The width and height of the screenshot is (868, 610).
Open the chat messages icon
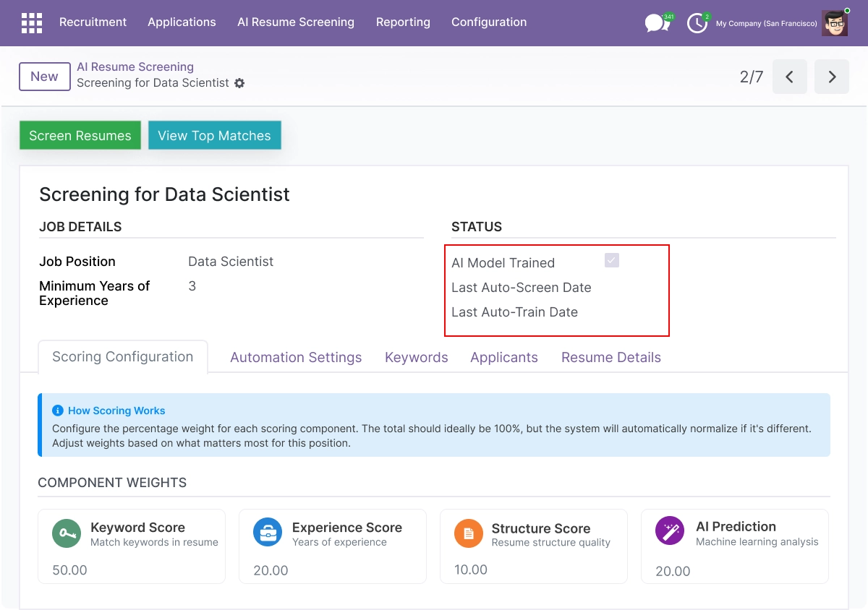[656, 23]
